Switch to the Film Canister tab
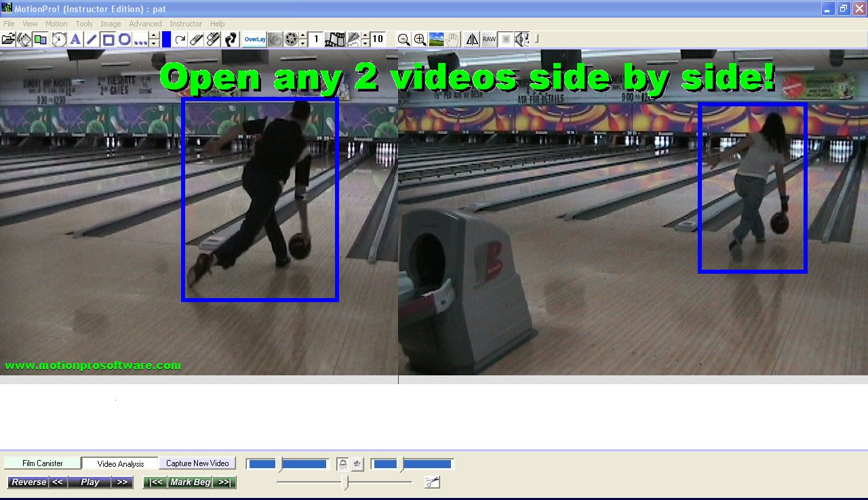Screen dimensions: 868x500 (x=42, y=463)
